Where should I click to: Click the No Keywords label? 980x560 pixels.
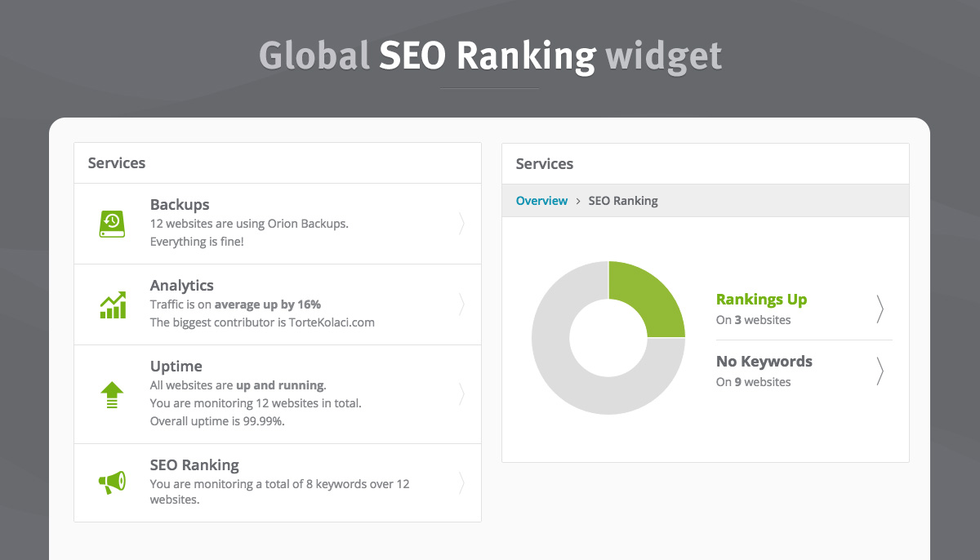(764, 362)
